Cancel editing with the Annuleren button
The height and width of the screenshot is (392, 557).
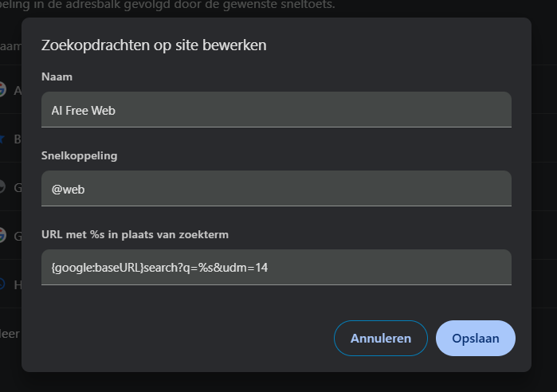pos(380,339)
